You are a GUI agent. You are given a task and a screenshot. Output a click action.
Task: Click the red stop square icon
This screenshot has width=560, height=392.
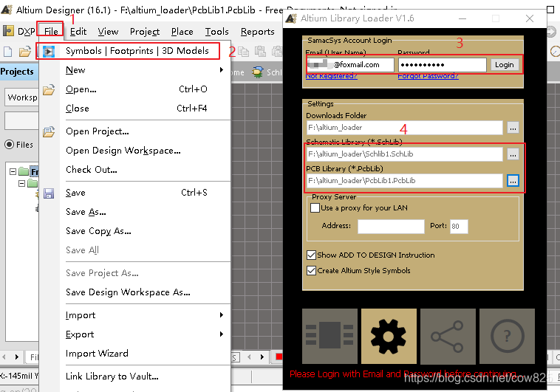point(279,357)
